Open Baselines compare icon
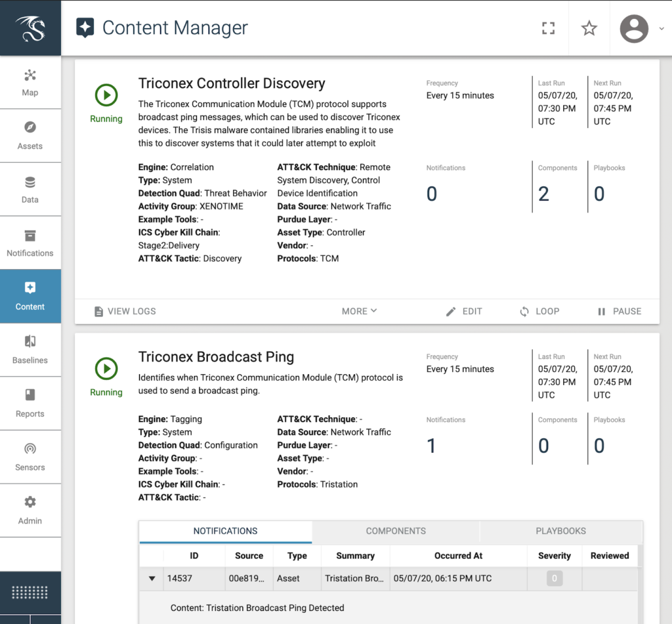 [30, 341]
